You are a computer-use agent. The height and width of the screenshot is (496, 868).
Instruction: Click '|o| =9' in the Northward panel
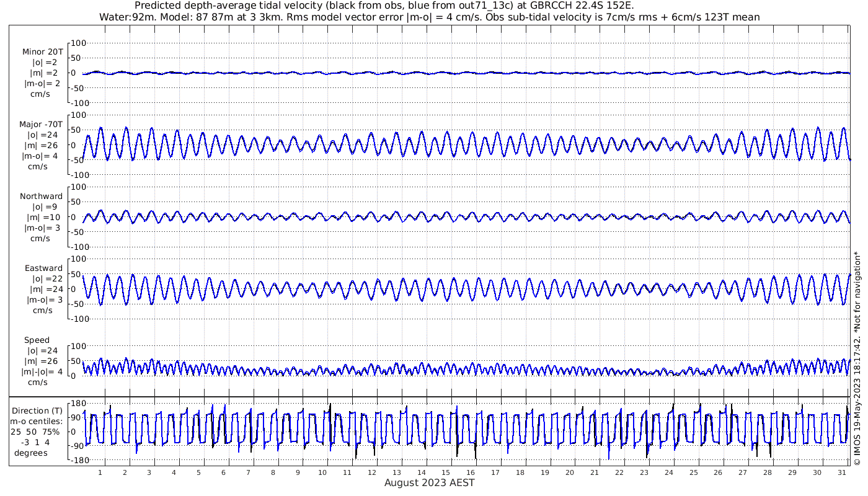point(45,207)
